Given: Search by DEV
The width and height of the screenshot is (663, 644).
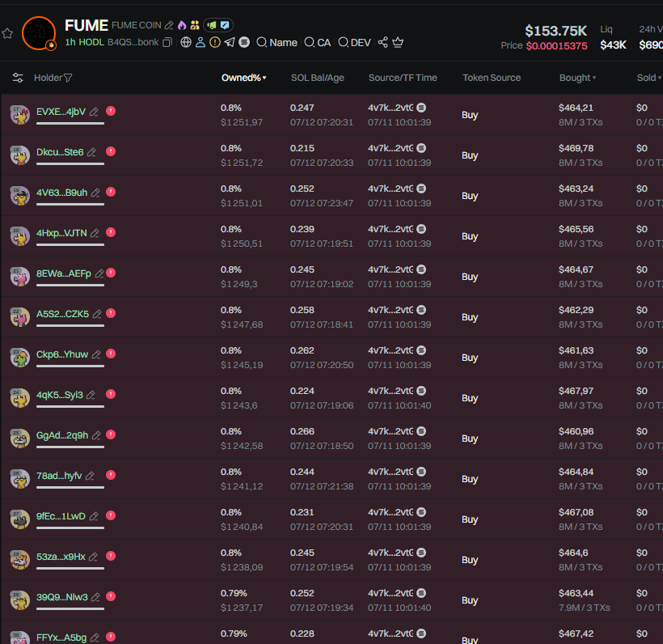Looking at the screenshot, I should (x=354, y=43).
